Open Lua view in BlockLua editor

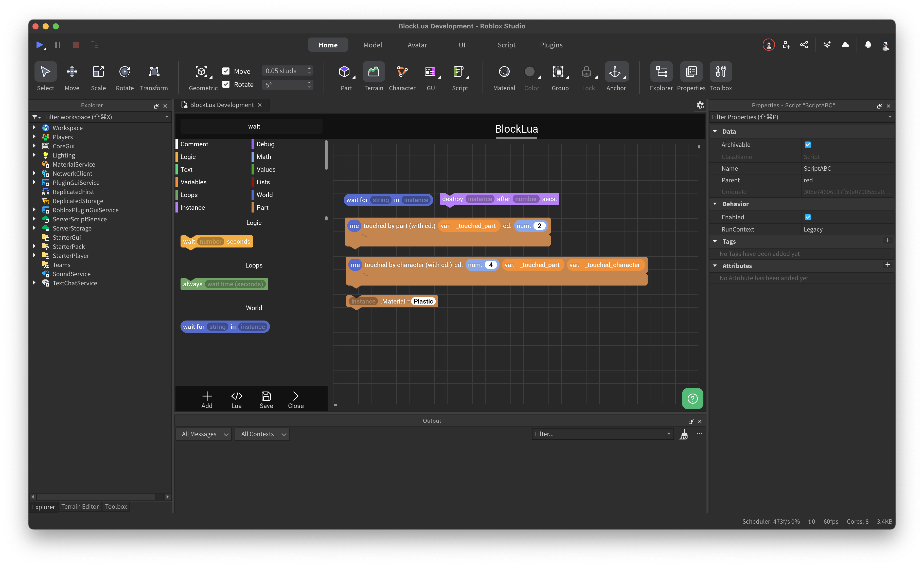pos(236,399)
